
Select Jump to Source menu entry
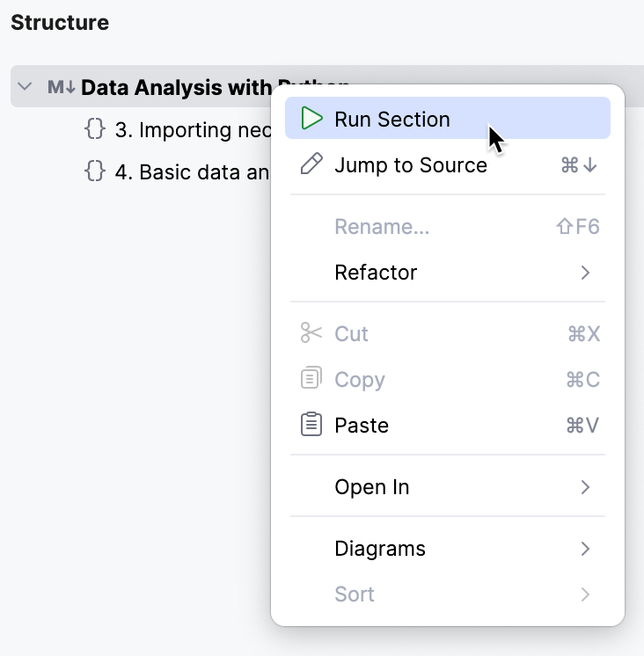click(x=411, y=165)
